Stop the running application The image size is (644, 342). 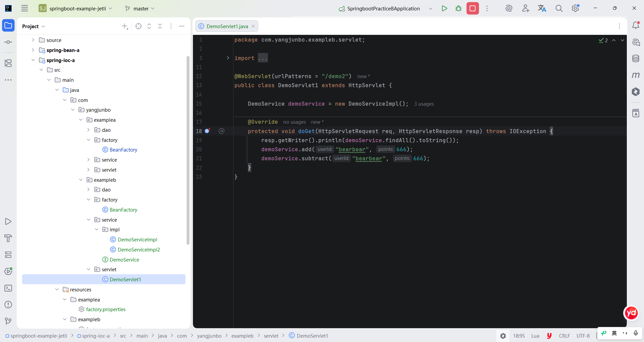click(473, 8)
